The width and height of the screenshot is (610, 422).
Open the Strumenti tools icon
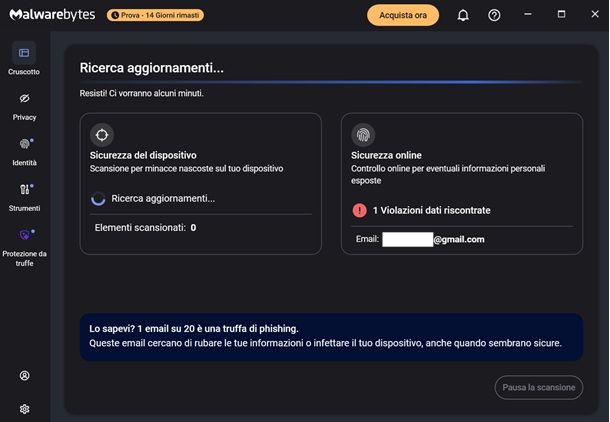[x=25, y=189]
